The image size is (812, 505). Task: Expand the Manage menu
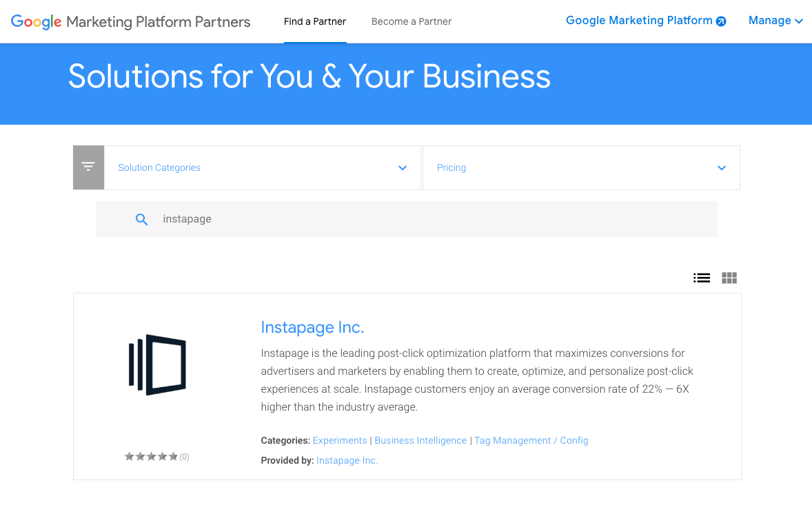point(775,21)
